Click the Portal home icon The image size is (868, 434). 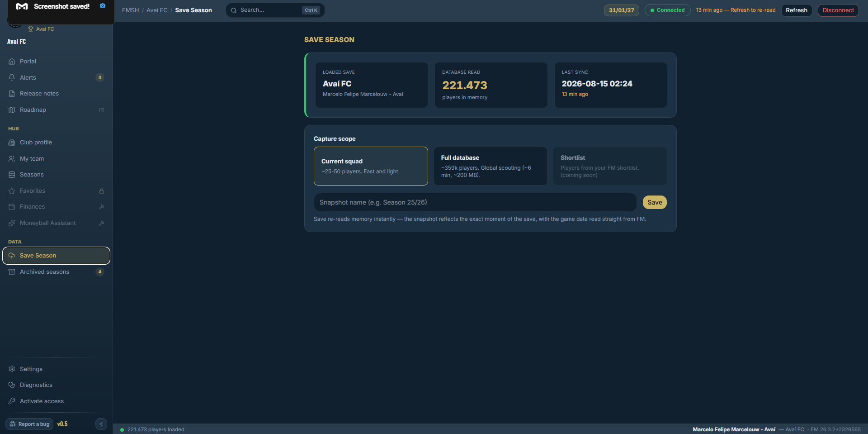point(12,62)
